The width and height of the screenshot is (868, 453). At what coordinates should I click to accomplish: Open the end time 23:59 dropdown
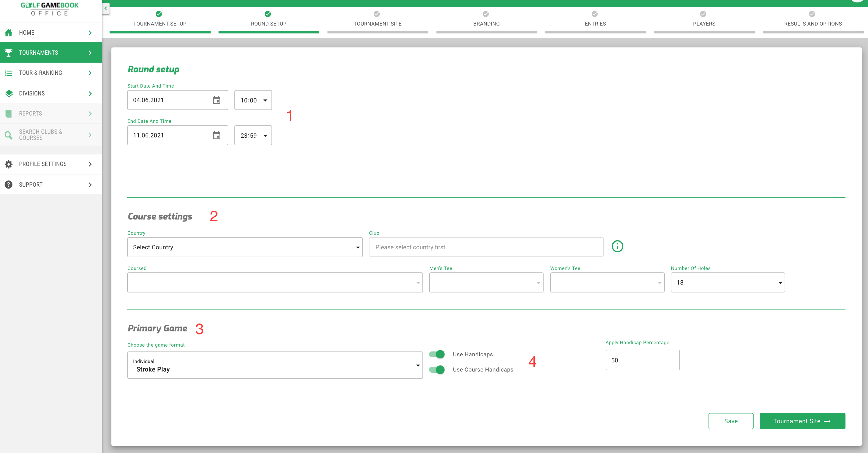coord(253,135)
